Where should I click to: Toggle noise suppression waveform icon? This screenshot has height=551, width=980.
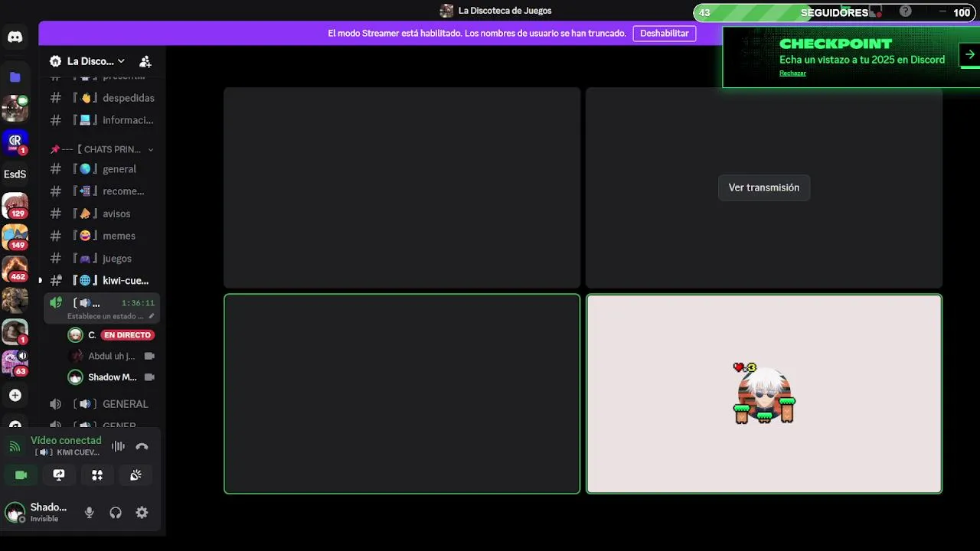(118, 446)
